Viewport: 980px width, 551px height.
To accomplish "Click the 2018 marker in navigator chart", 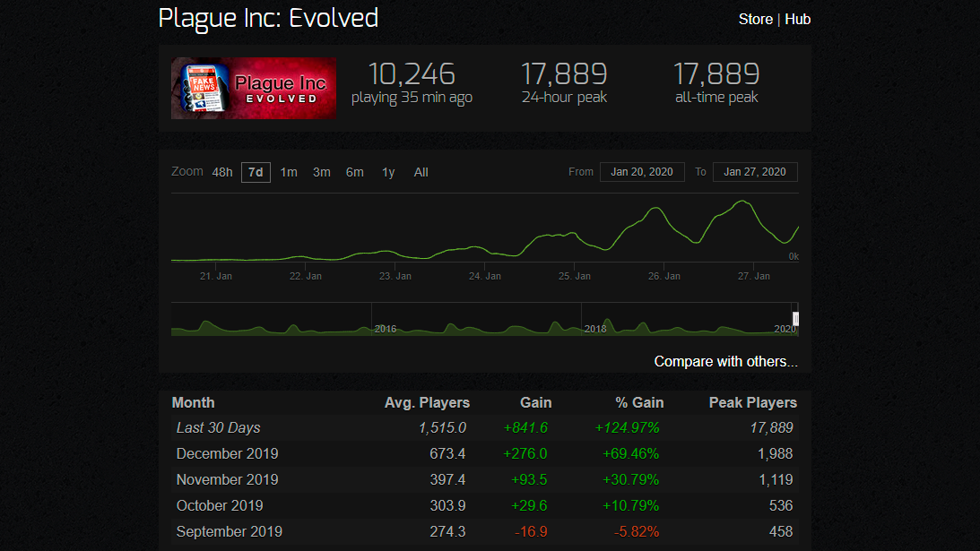I will 595,329.
